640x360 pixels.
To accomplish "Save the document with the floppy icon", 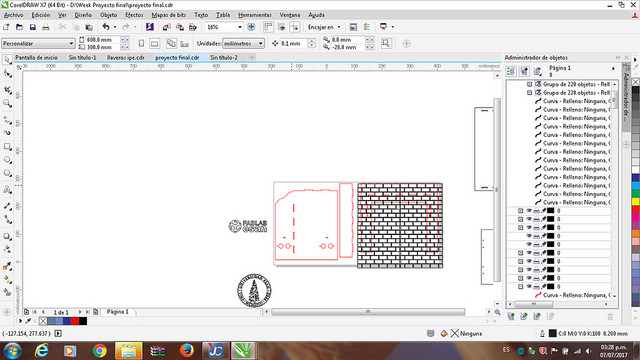I will coord(33,27).
